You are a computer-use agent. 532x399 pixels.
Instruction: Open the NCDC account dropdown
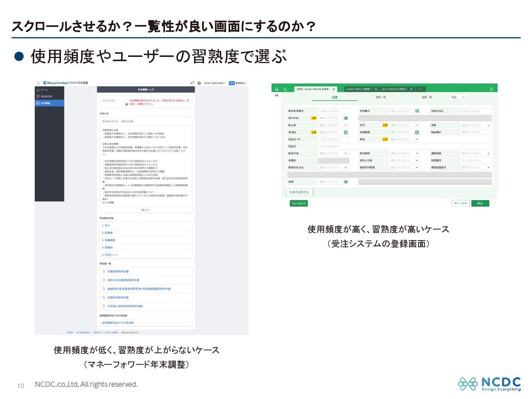click(215, 83)
